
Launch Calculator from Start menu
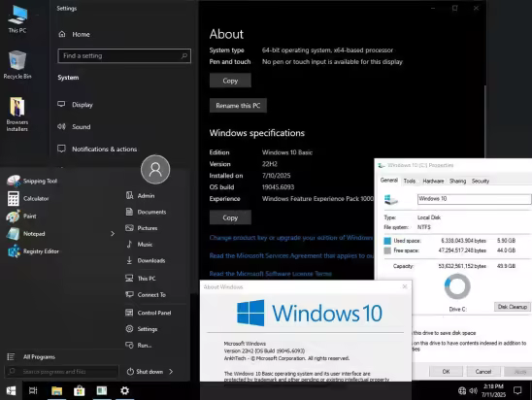(x=28, y=198)
